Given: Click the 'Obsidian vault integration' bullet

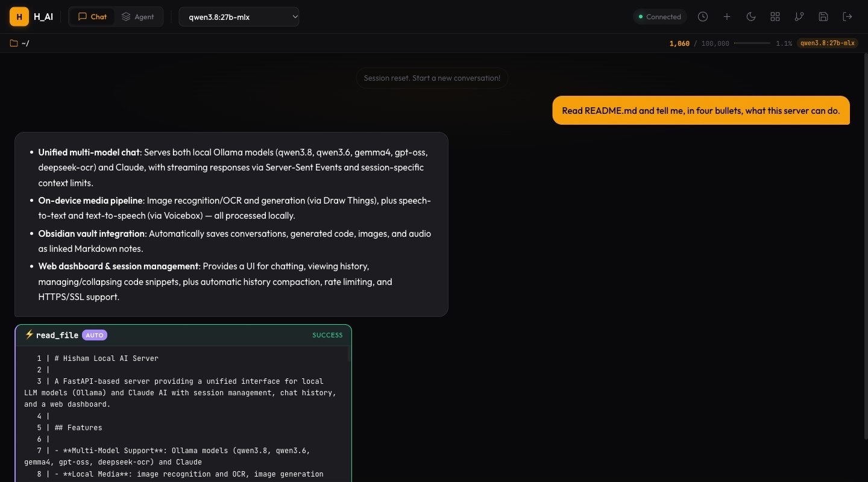Looking at the screenshot, I should pos(234,241).
